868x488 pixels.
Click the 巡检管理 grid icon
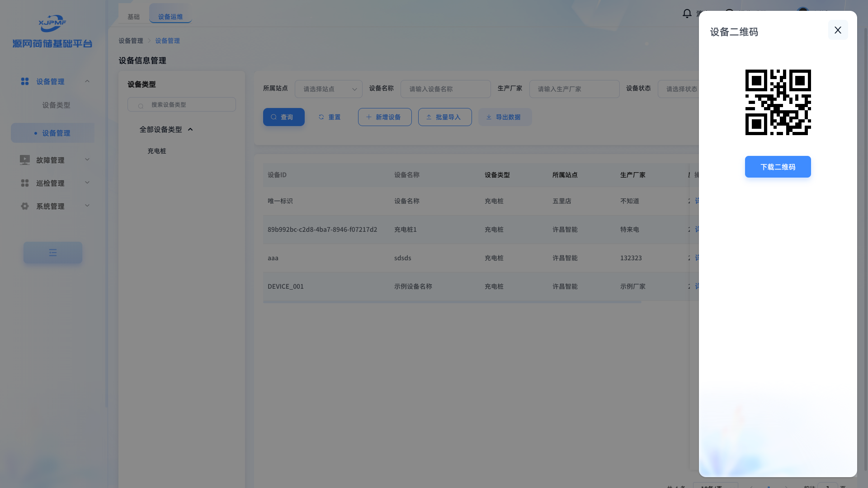pos(25,183)
